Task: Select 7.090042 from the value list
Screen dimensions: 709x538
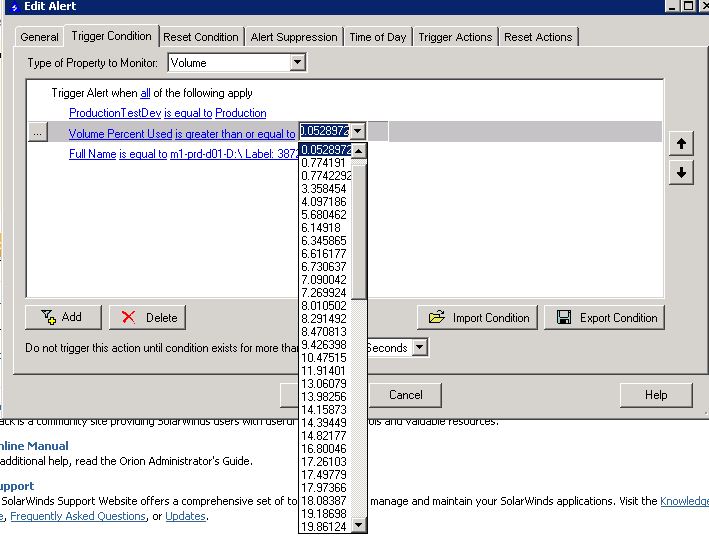Action: click(326, 280)
